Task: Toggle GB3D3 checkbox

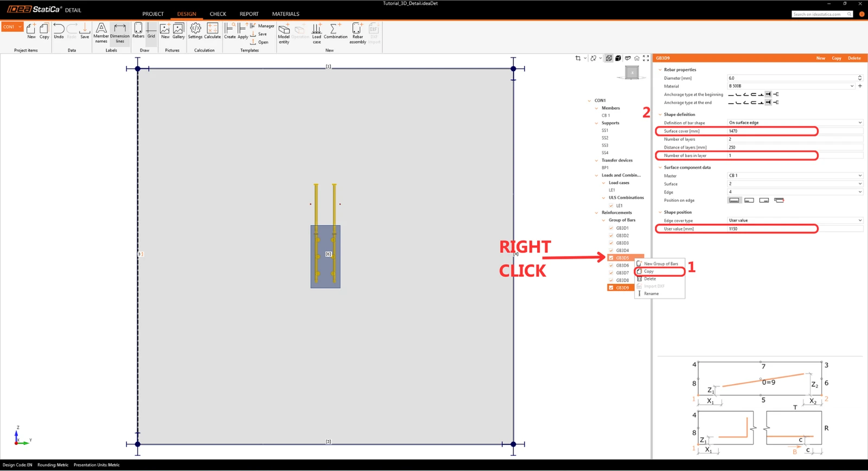Action: point(611,243)
